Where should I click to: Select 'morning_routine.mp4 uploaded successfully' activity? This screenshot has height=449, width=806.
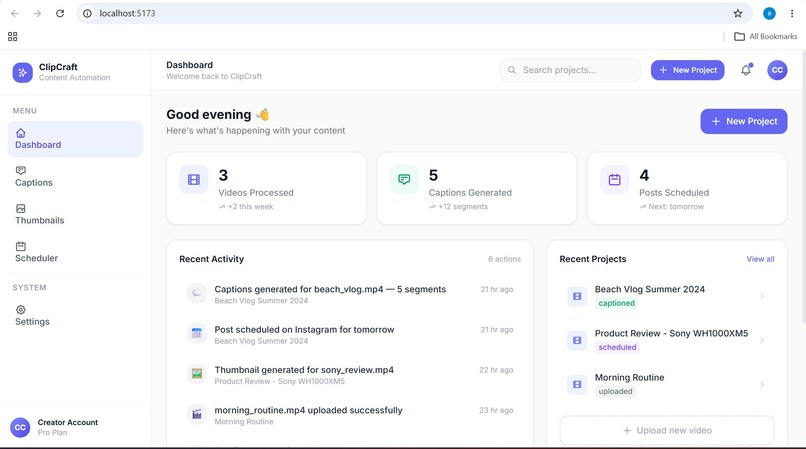pyautogui.click(x=350, y=415)
